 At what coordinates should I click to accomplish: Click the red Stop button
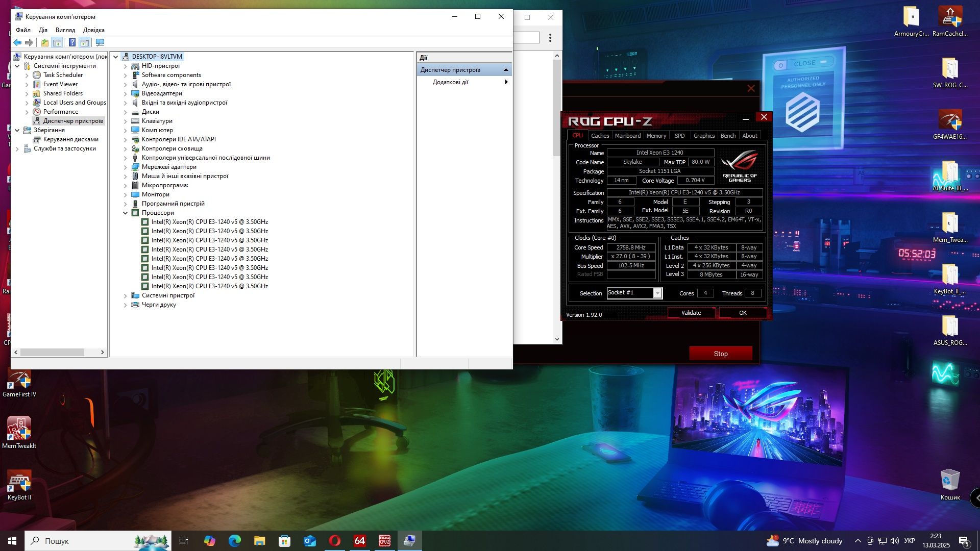coord(721,354)
